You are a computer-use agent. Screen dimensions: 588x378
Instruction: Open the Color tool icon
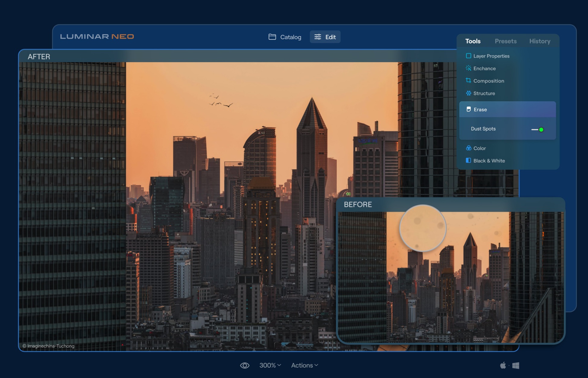click(468, 148)
